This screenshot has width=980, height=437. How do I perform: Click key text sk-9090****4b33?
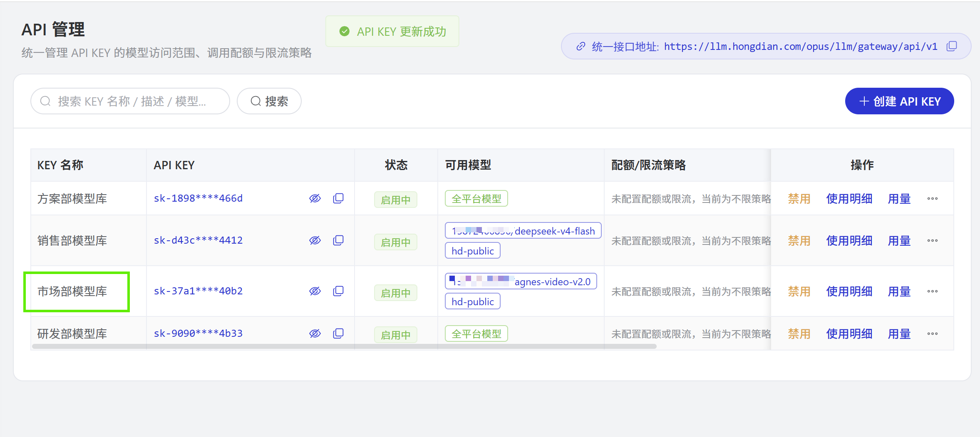[x=198, y=333]
